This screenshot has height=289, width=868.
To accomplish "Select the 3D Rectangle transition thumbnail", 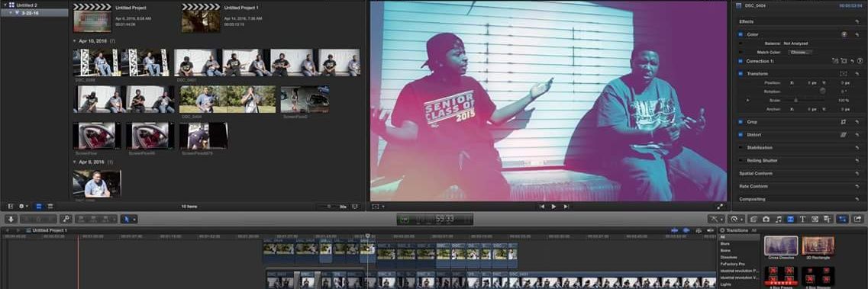I will tap(818, 246).
